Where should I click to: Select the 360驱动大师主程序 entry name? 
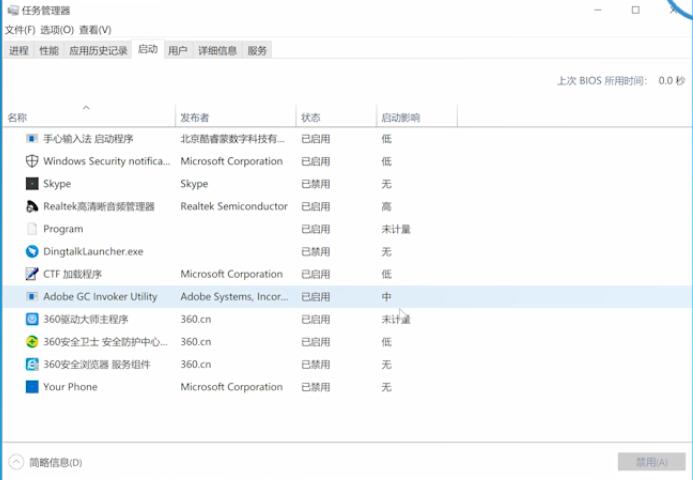tap(86, 319)
